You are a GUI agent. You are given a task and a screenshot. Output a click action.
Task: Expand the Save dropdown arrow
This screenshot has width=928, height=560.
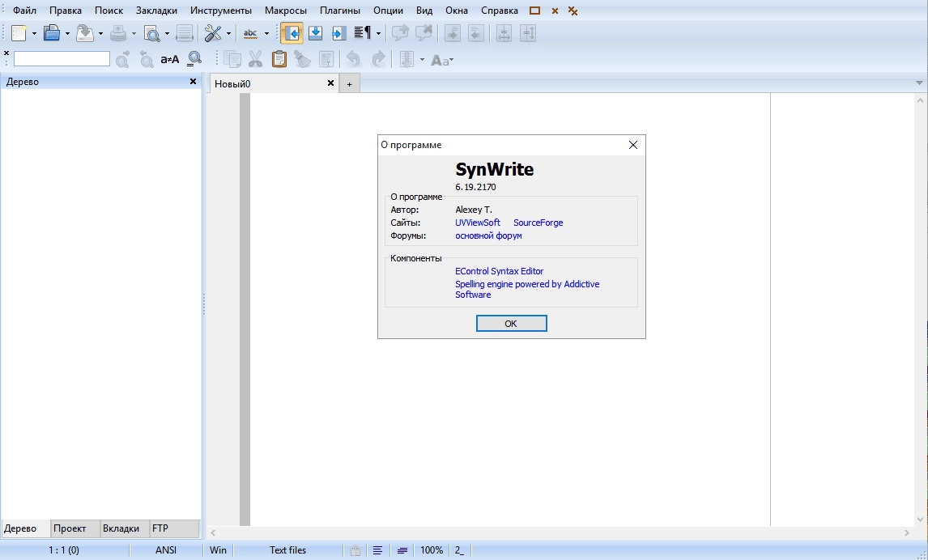click(x=100, y=34)
